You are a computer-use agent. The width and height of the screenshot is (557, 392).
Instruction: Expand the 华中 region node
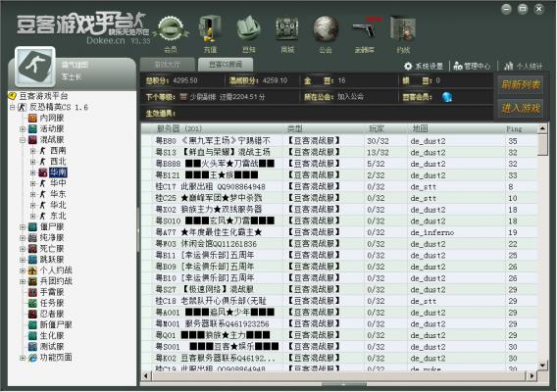click(32, 183)
